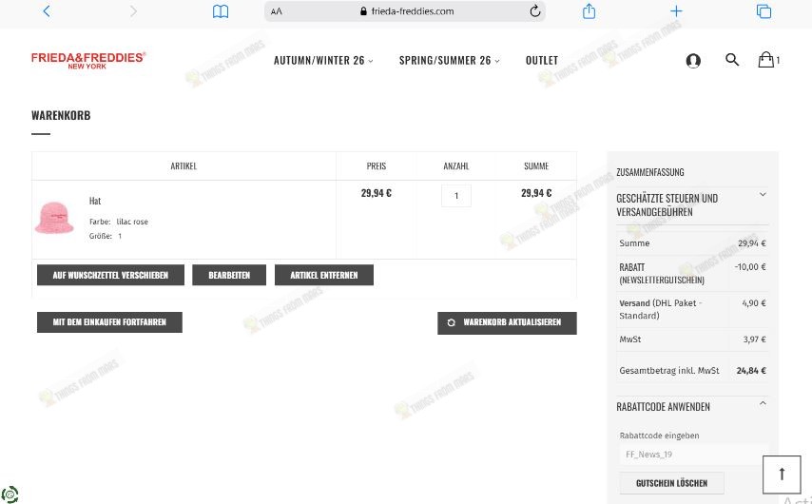Open the Outlet menu item
The width and height of the screenshot is (812, 504).
tap(542, 61)
